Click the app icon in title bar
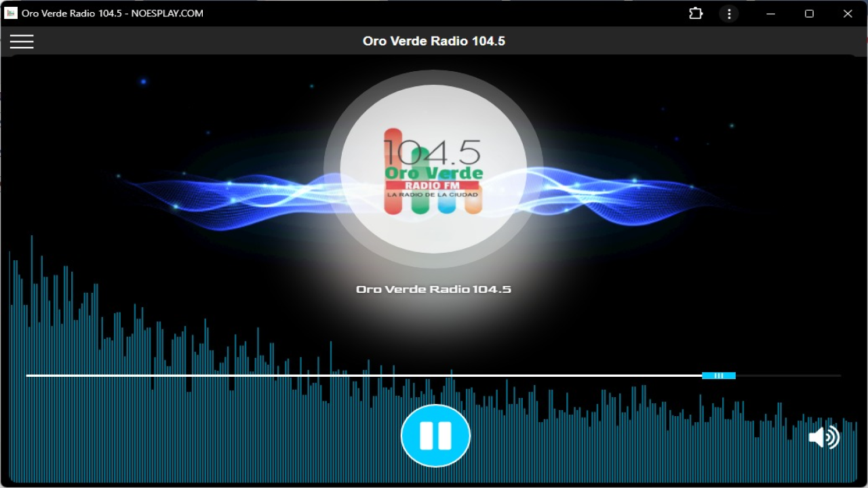The width and height of the screenshot is (868, 488). tap(11, 14)
